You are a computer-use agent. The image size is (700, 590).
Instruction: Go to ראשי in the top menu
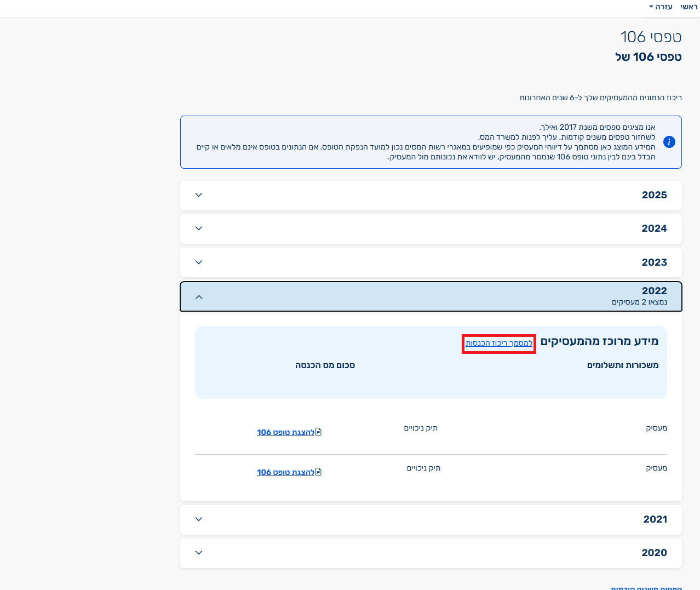point(689,7)
